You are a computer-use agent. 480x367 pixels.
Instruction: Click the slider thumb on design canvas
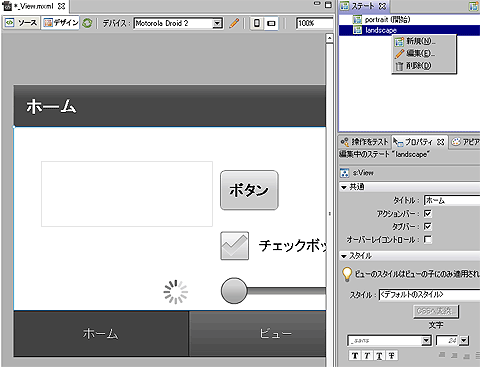pyautogui.click(x=234, y=291)
